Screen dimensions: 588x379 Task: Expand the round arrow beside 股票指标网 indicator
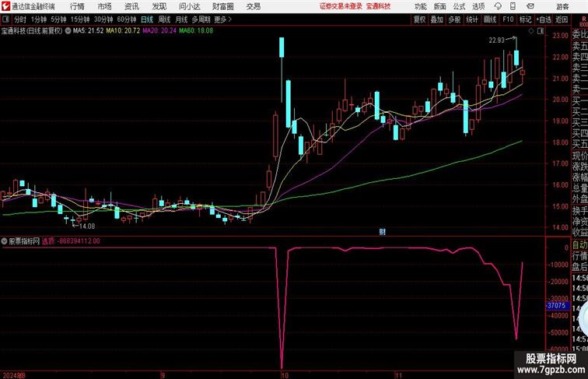[x=4, y=241]
